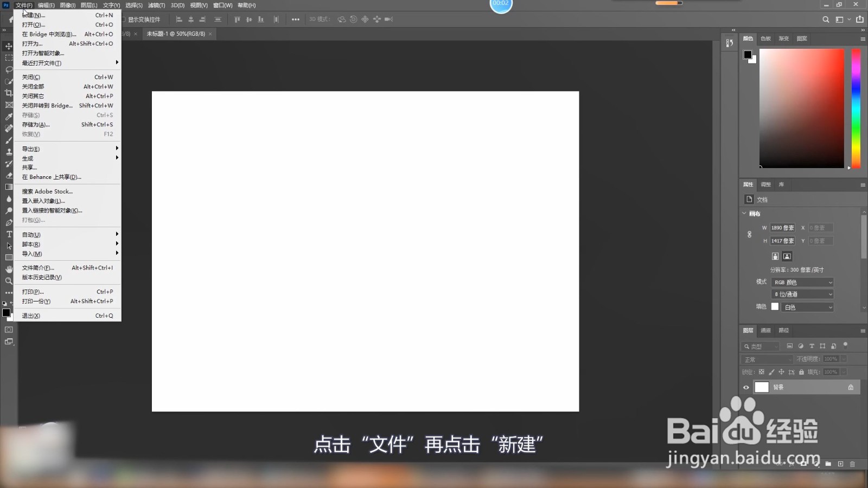Select the Zoom tool

pyautogui.click(x=8, y=281)
